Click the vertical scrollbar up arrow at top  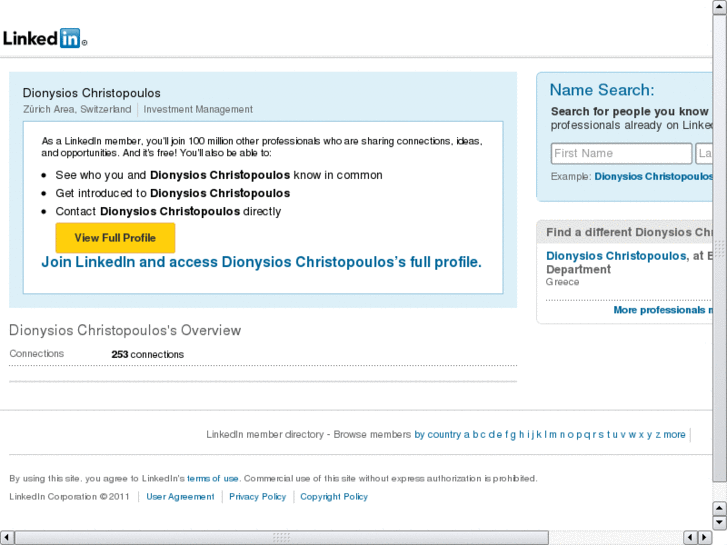(x=719, y=7)
